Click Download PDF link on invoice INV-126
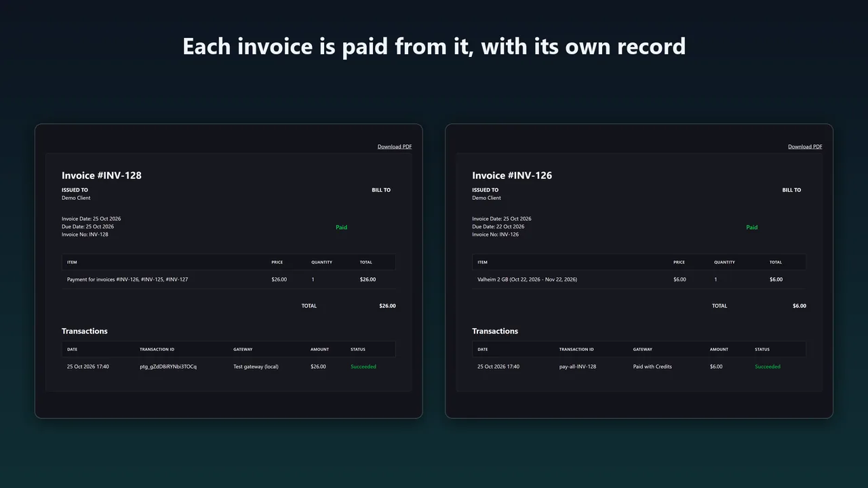Image resolution: width=868 pixels, height=488 pixels. pyautogui.click(x=805, y=146)
